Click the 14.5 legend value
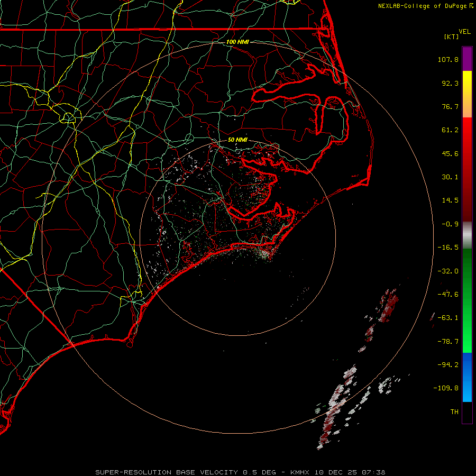The width and height of the screenshot is (476, 476). click(x=450, y=200)
